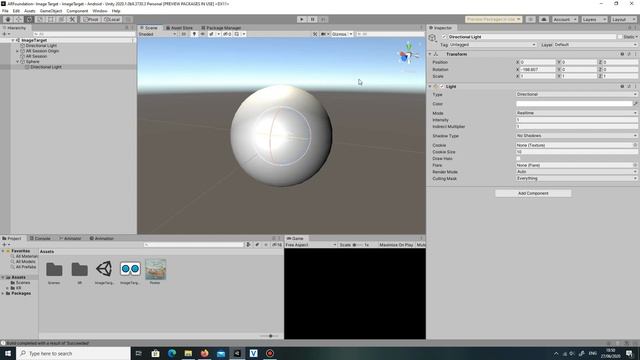Open Windows Start menu

pyautogui.click(x=8, y=353)
